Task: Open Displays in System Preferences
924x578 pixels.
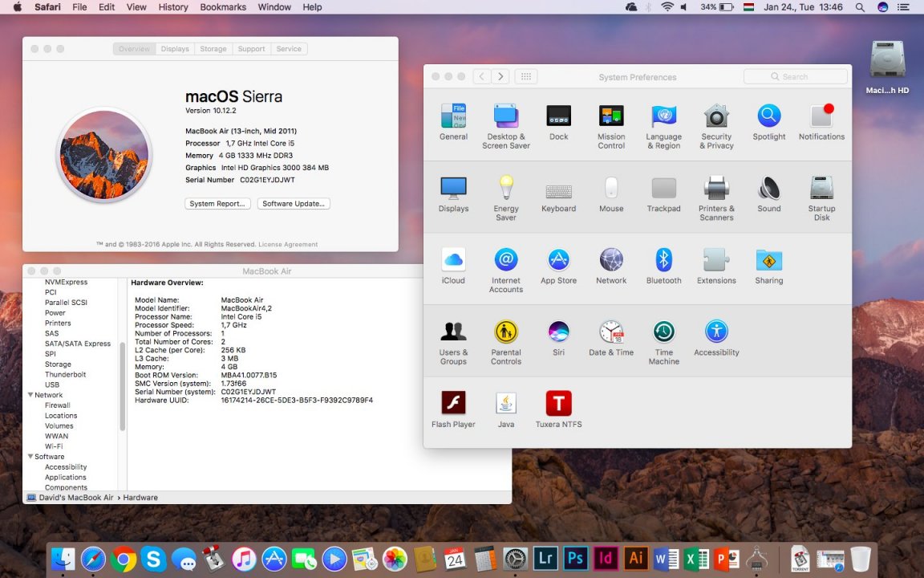Action: click(453, 194)
